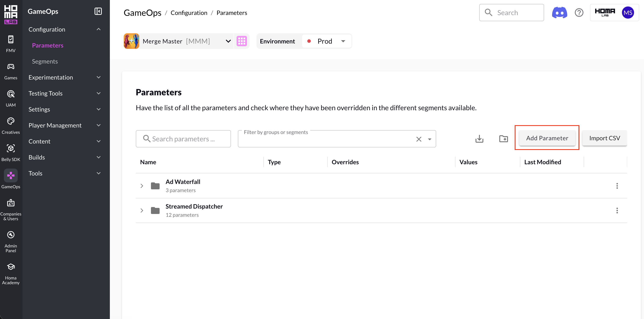The width and height of the screenshot is (644, 319).
Task: Download parameters with the download icon
Action: (479, 139)
